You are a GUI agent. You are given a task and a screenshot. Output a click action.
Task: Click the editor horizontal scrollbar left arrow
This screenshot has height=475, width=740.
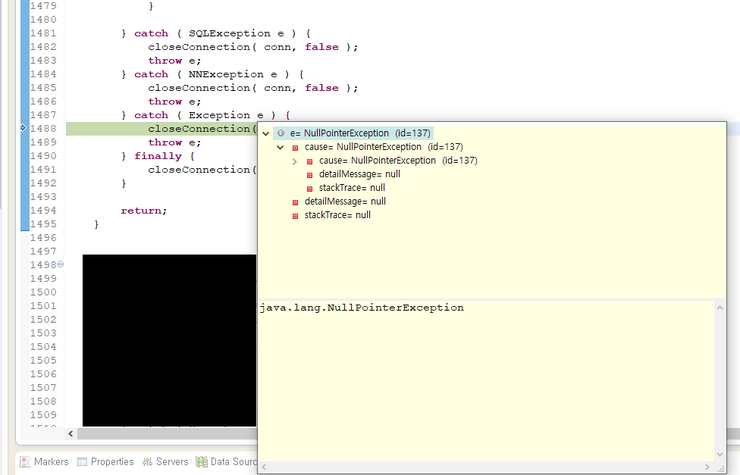(x=71, y=433)
